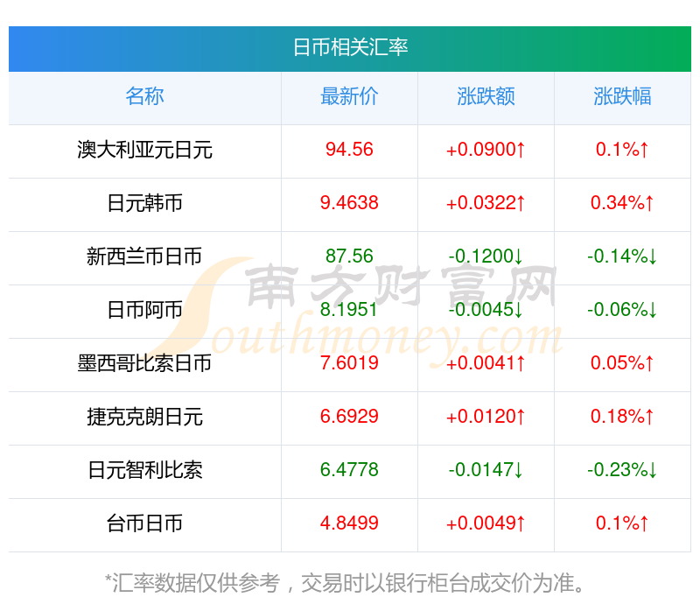
Task: Click the 日元智利比索 row name
Action: (x=144, y=470)
